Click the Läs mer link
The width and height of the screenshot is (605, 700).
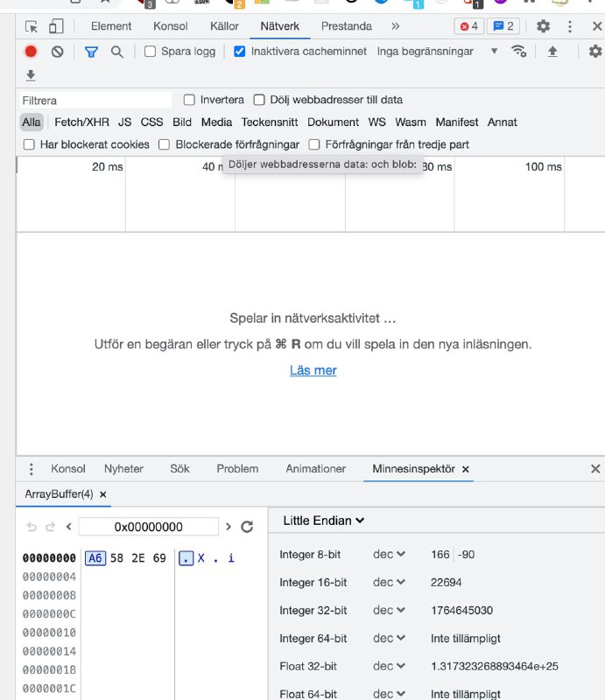313,370
